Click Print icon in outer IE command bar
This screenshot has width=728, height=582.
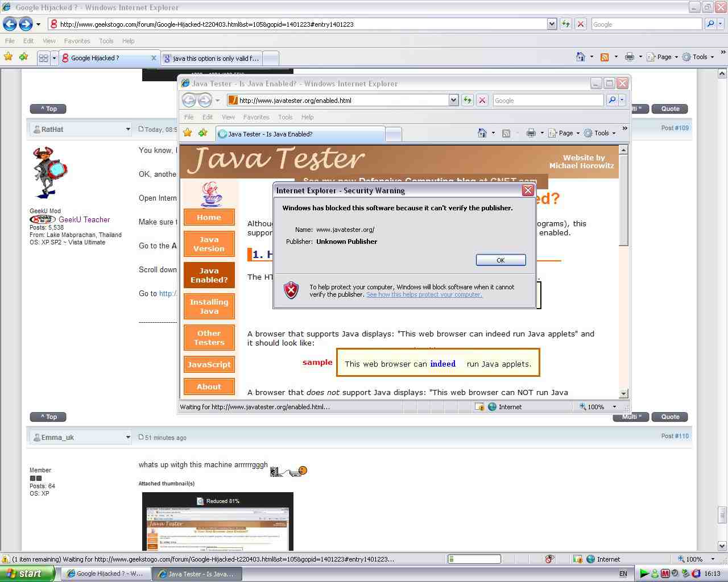pos(629,57)
